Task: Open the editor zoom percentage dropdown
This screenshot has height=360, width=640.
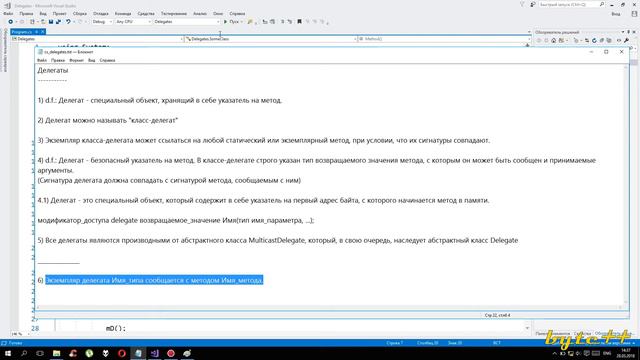Action: pos(19,334)
